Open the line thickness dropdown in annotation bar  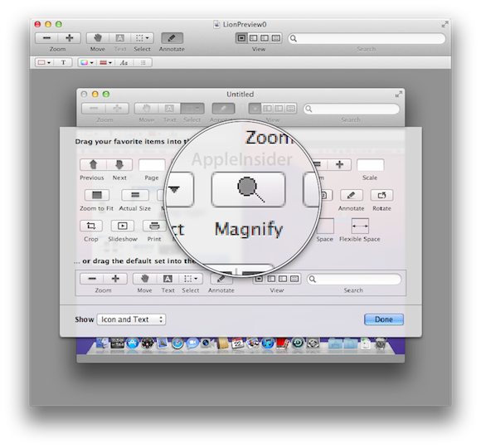coord(106,62)
